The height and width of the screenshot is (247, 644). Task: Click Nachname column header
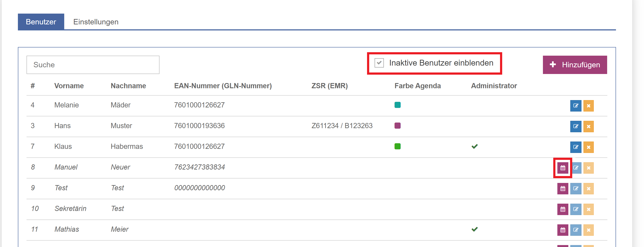tap(128, 86)
